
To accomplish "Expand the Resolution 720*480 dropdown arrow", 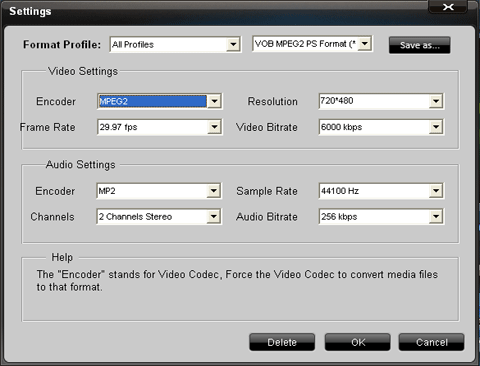I will (436, 101).
